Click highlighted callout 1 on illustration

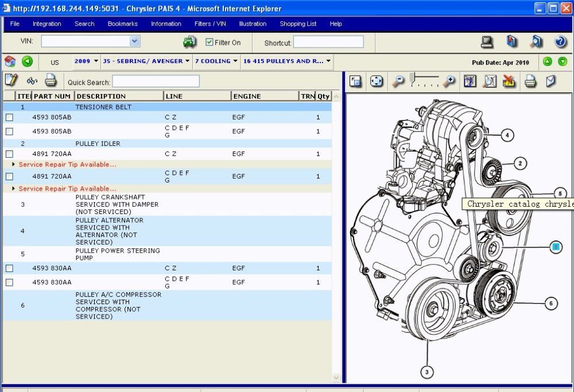[x=556, y=247]
